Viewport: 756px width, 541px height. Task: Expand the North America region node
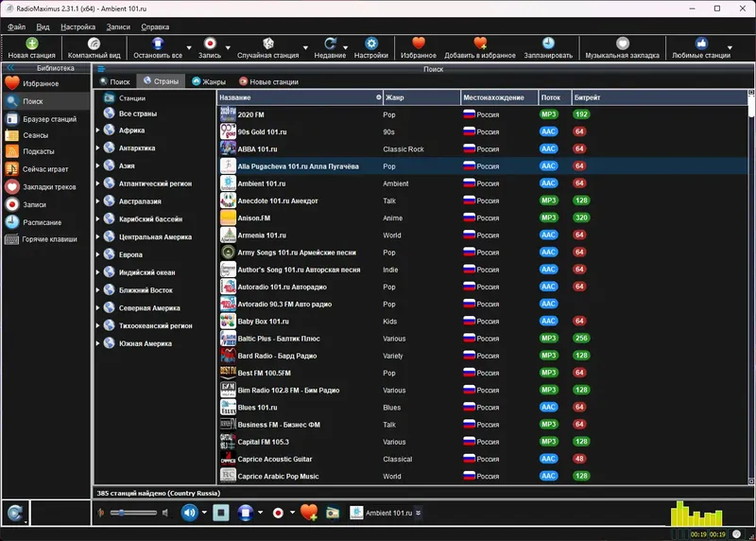[98, 308]
